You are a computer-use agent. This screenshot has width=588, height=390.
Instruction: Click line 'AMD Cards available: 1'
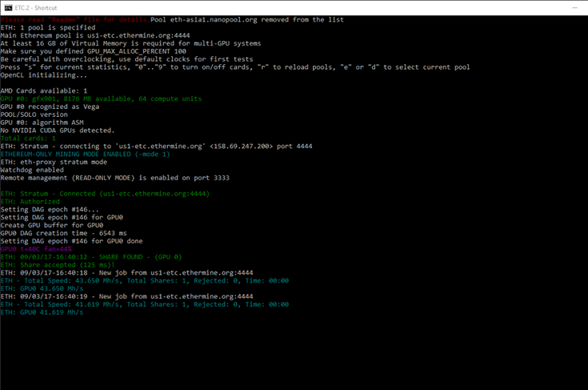tap(44, 90)
